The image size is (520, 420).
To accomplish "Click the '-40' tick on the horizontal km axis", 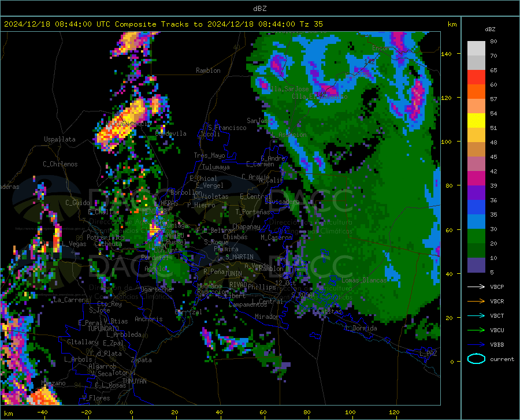I will [42, 412].
